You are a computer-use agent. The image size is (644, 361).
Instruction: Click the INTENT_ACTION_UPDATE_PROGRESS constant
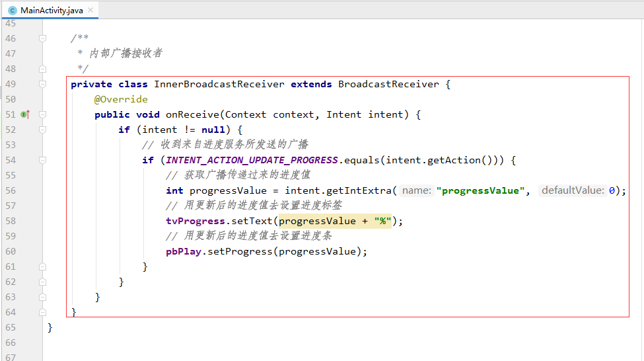tap(252, 160)
